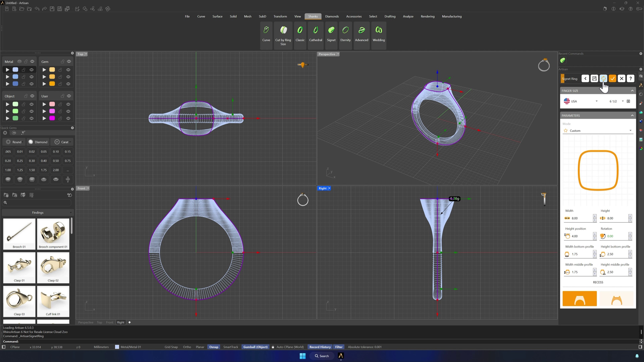Select the hollow recess style
644x362 pixels.
tap(616, 299)
